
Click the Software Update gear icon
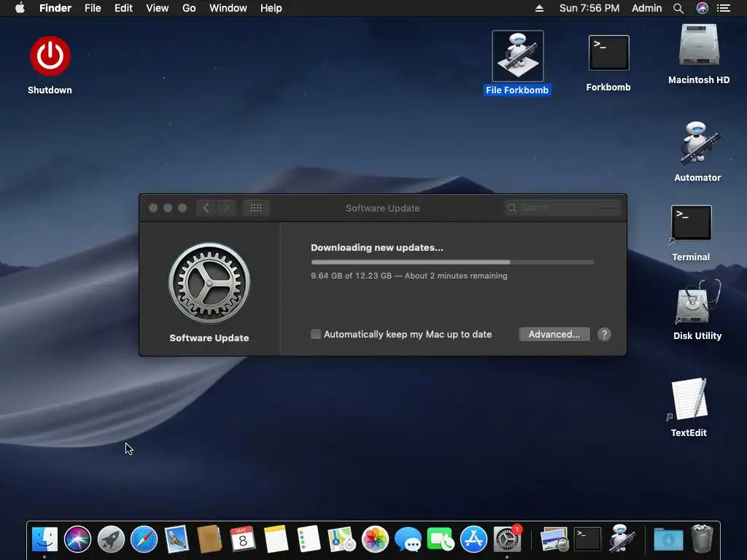click(x=209, y=284)
